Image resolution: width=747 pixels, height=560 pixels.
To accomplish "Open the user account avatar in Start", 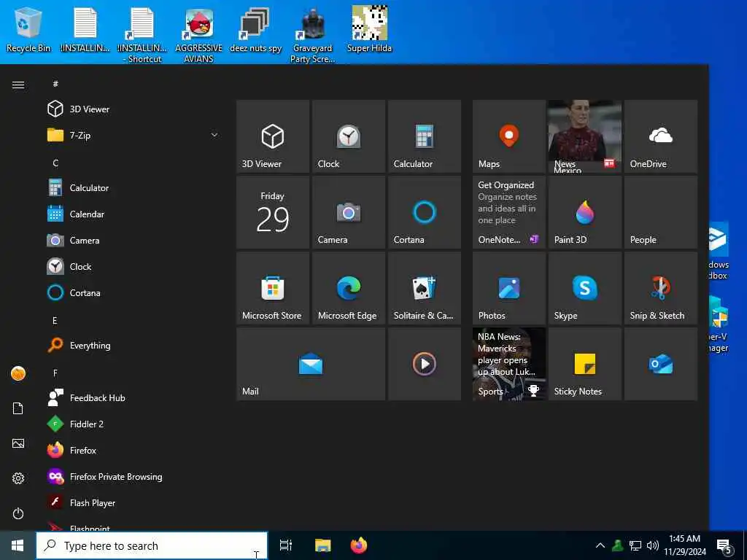I will [18, 373].
